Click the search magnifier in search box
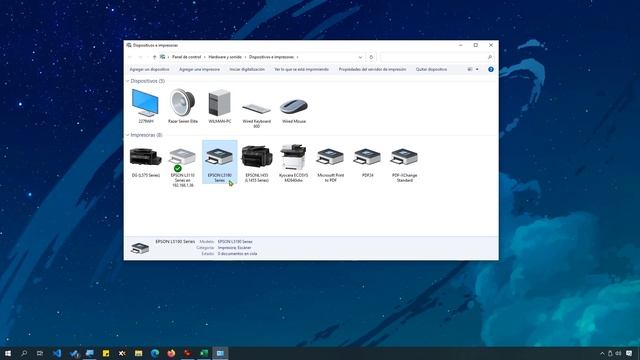640x360 pixels. coord(489,57)
